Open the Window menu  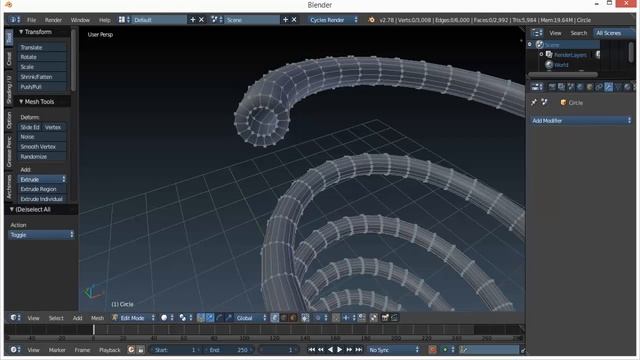point(80,20)
